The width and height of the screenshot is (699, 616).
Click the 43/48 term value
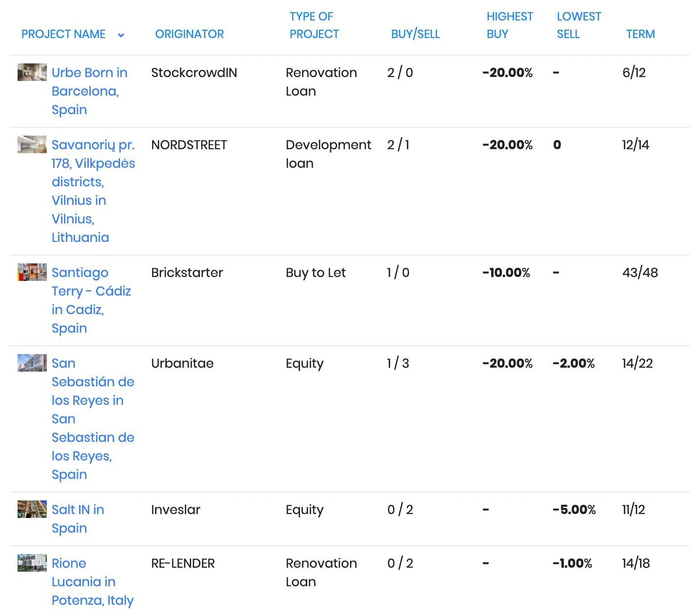640,273
